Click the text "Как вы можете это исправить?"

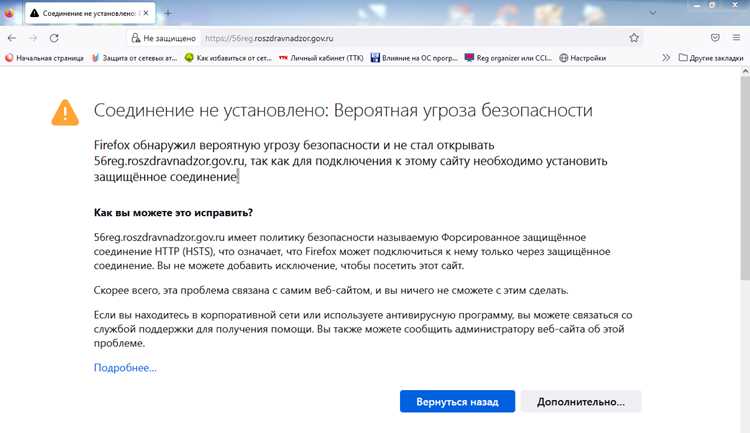pos(173,212)
